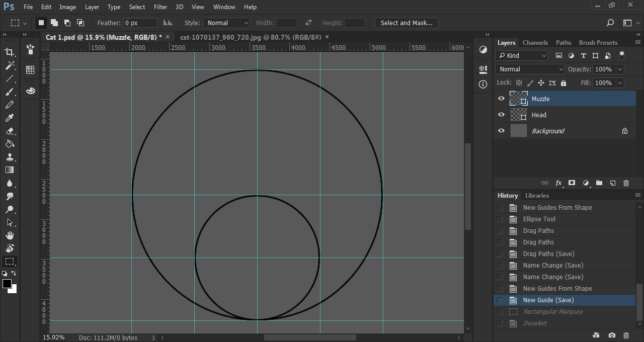644x342 pixels.
Task: Select the Magic Wand tool
Action: click(x=10, y=65)
